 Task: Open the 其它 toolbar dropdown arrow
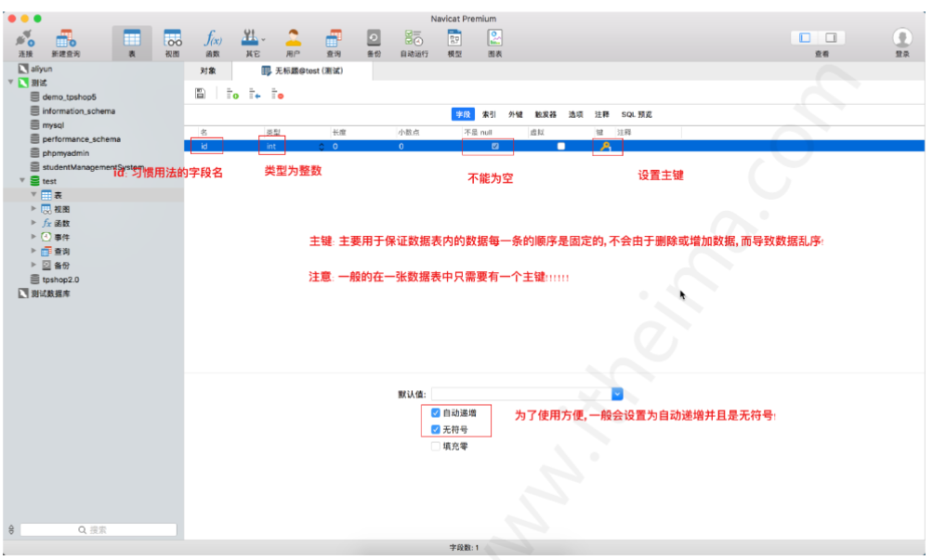click(x=263, y=40)
